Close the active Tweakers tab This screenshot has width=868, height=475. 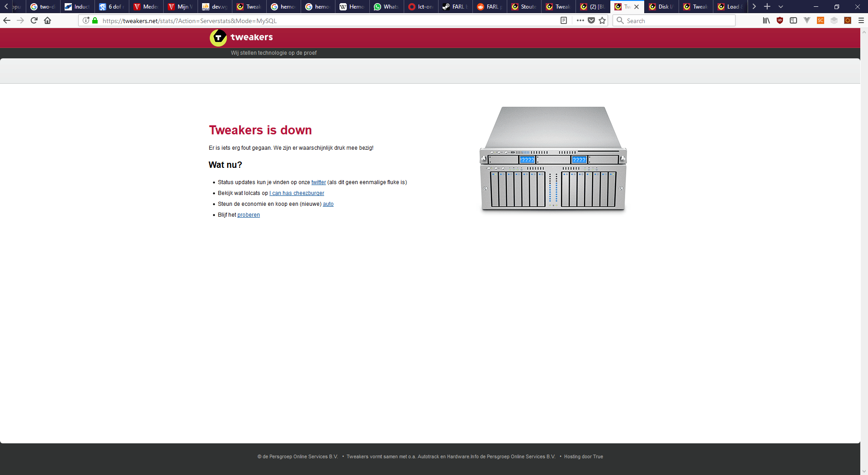click(x=637, y=7)
